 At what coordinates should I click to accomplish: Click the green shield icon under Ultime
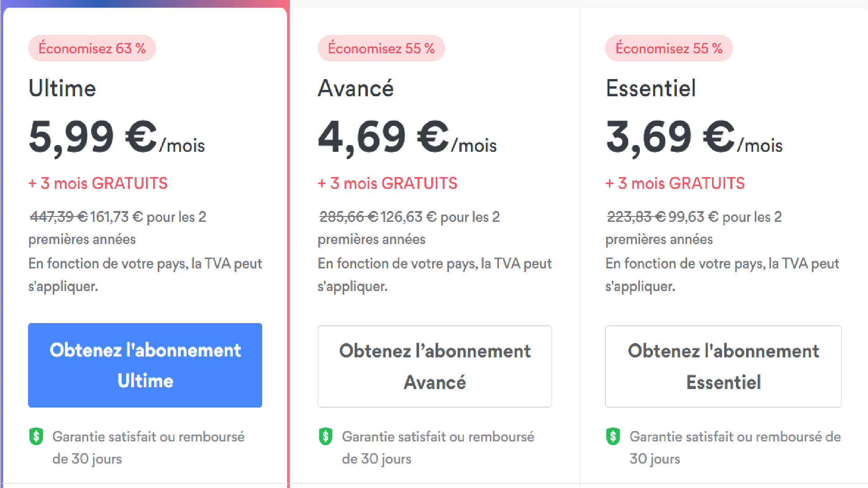pos(36,436)
